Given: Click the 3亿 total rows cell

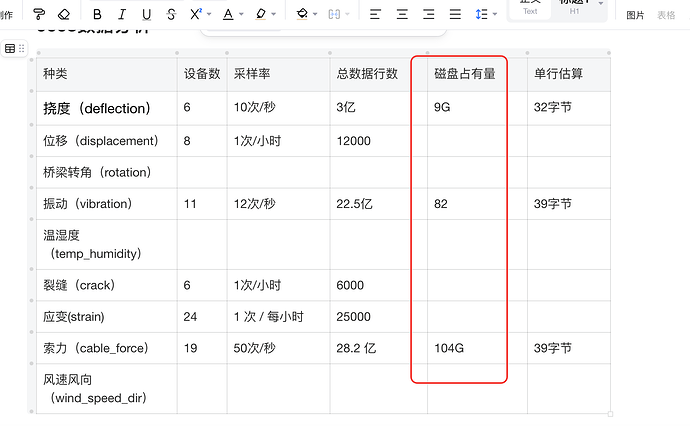Looking at the screenshot, I should click(x=378, y=108).
